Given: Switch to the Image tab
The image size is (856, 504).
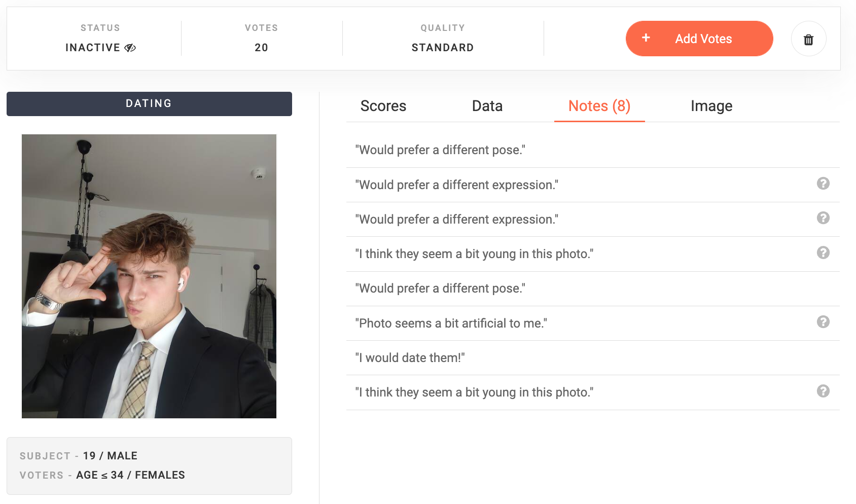Looking at the screenshot, I should click(711, 106).
